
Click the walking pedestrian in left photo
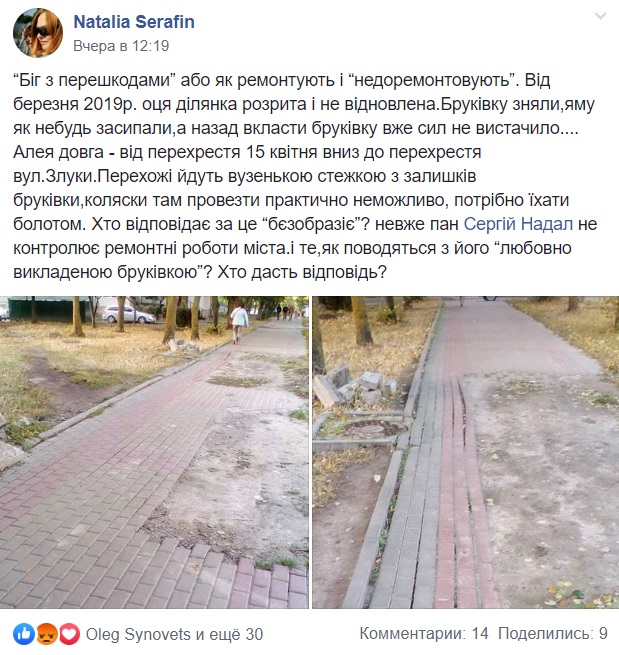click(x=239, y=323)
